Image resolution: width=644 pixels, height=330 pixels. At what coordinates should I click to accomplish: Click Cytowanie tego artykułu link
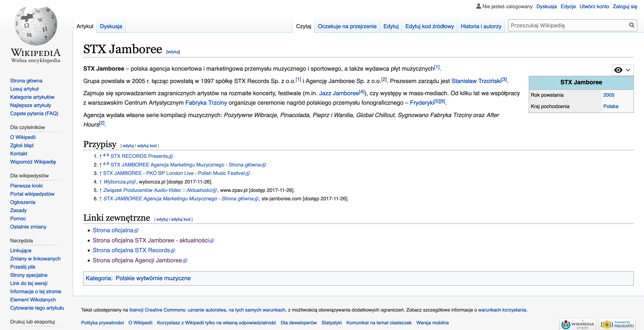37,308
